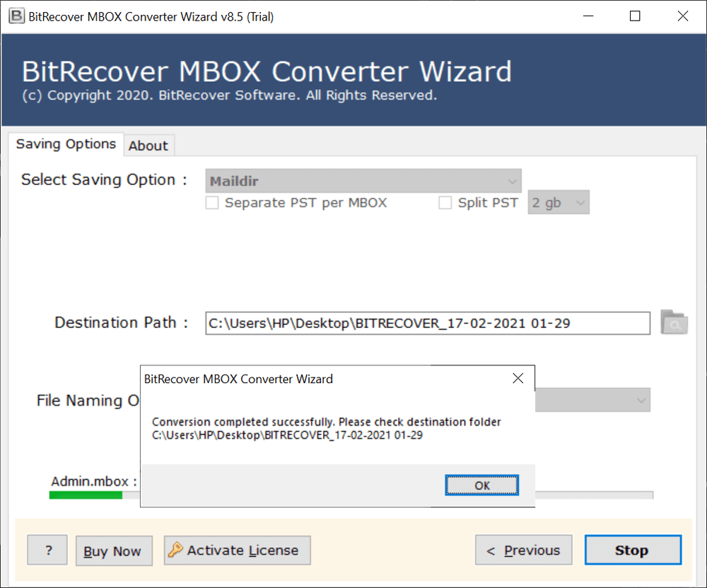This screenshot has width=707, height=588.
Task: Click the 'Admin.mbox :' progress label
Action: point(94,482)
